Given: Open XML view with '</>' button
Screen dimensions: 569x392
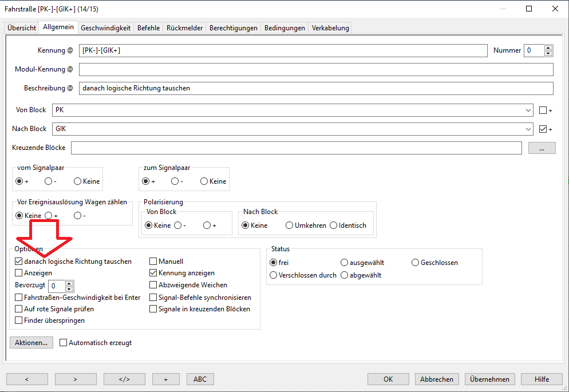Looking at the screenshot, I should pos(124,379).
